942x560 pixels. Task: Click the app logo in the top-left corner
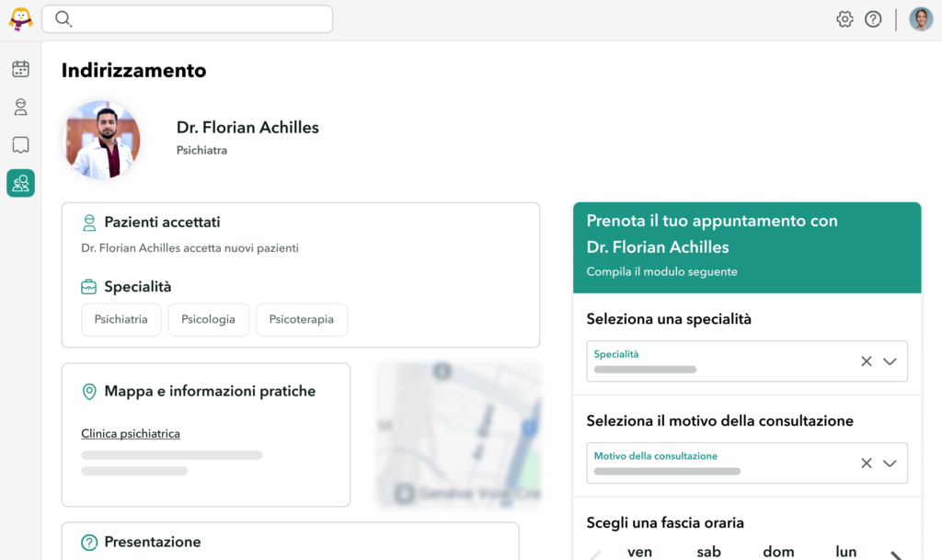pos(19,18)
